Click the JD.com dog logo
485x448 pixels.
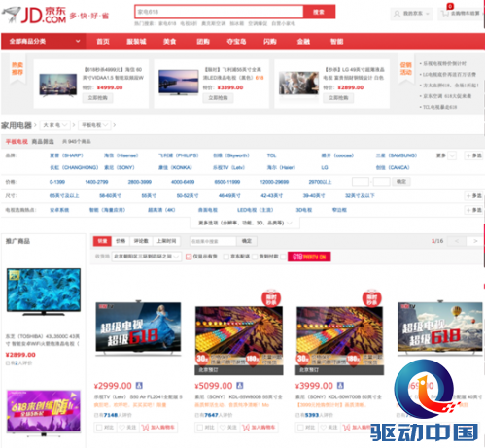click(11, 15)
